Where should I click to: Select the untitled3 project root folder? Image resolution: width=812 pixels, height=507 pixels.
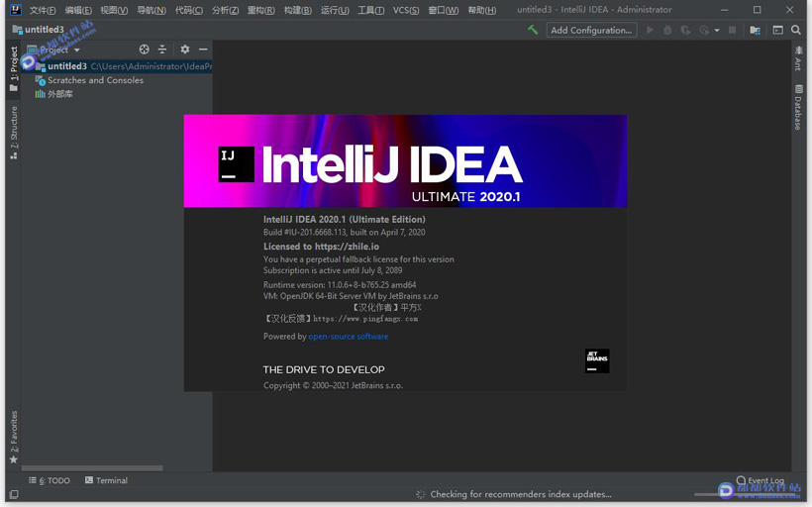117,66
